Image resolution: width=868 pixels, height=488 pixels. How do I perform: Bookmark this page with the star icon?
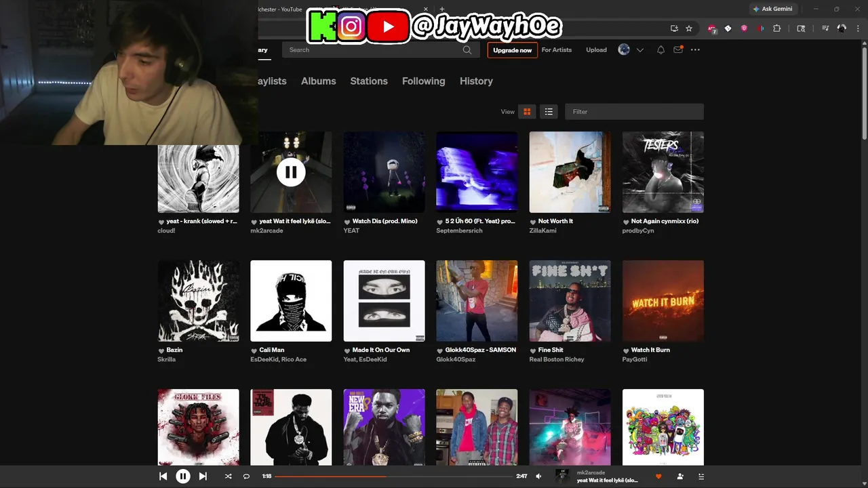coord(689,28)
